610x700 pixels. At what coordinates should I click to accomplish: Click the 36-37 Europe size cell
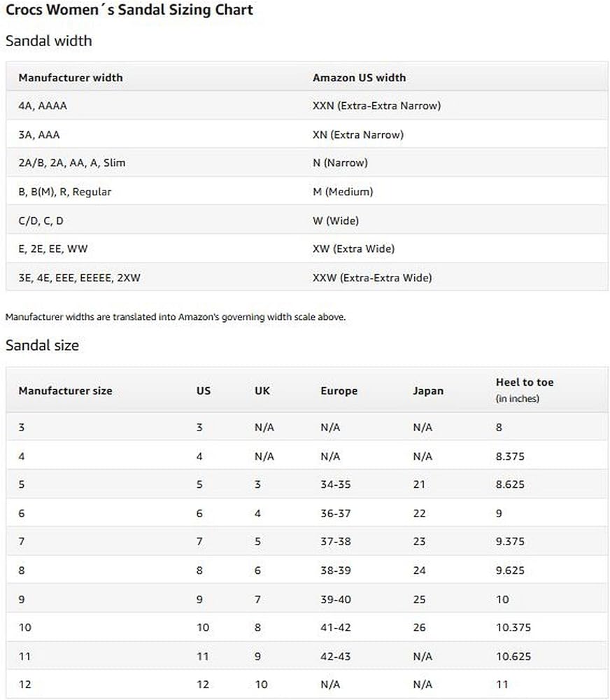pyautogui.click(x=336, y=513)
